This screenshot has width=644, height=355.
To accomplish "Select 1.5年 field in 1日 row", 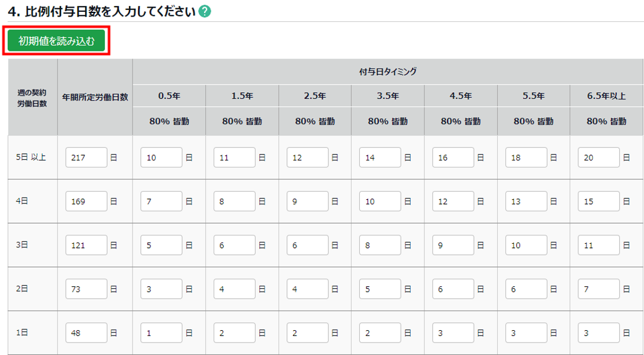I will tap(234, 333).
